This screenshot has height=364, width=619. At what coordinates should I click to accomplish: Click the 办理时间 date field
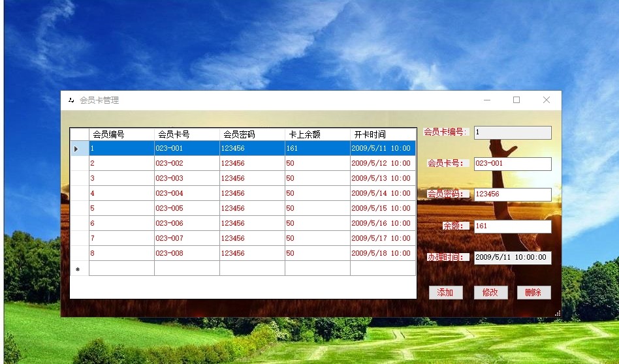click(513, 258)
